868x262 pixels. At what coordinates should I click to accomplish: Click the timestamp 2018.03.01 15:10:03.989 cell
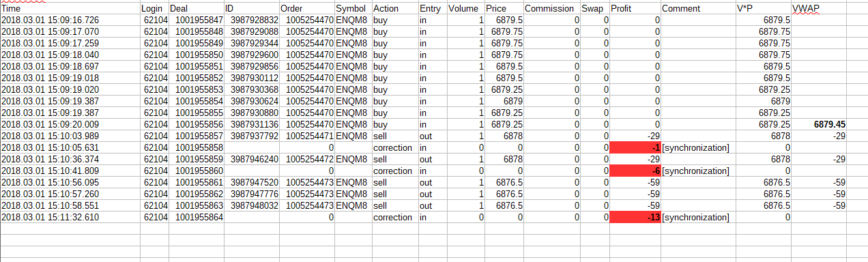[70, 136]
